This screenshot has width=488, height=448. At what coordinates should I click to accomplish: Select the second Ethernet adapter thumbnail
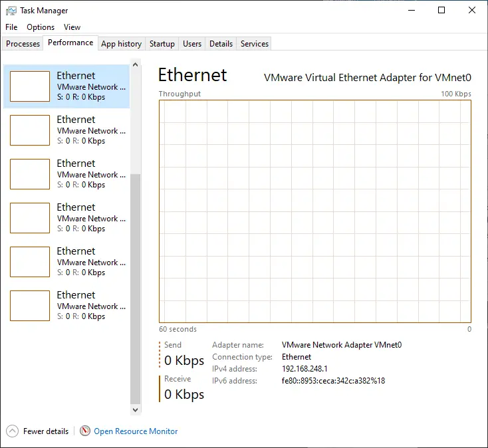click(x=30, y=130)
